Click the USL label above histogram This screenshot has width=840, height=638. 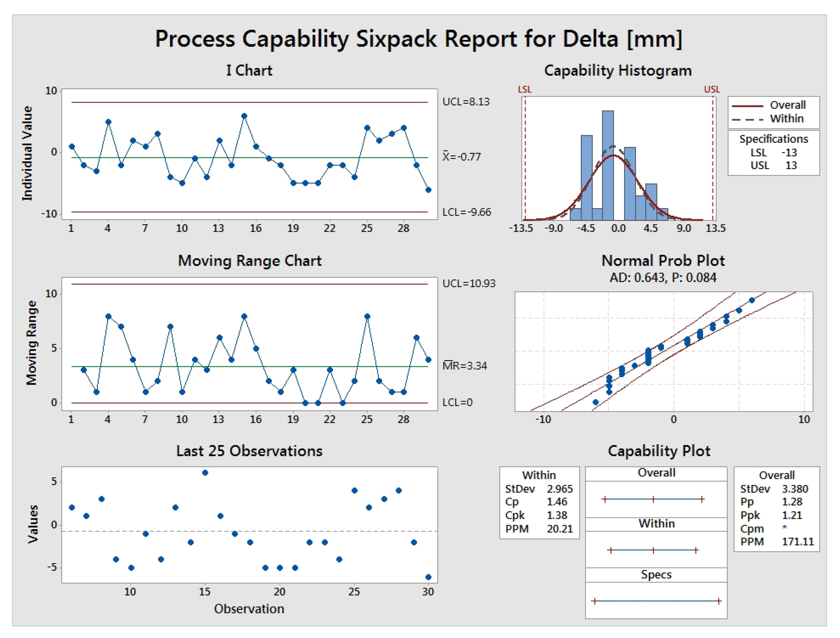click(712, 89)
